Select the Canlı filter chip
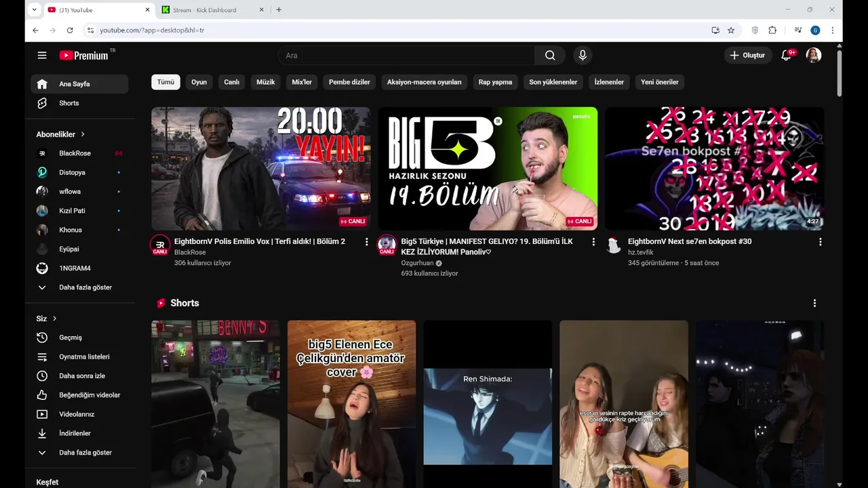868x488 pixels. [232, 82]
